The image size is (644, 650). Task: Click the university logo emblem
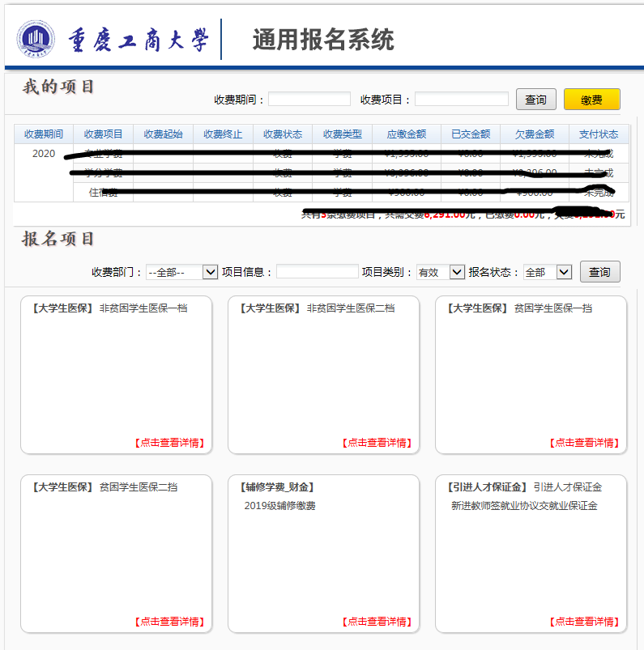coord(36,40)
